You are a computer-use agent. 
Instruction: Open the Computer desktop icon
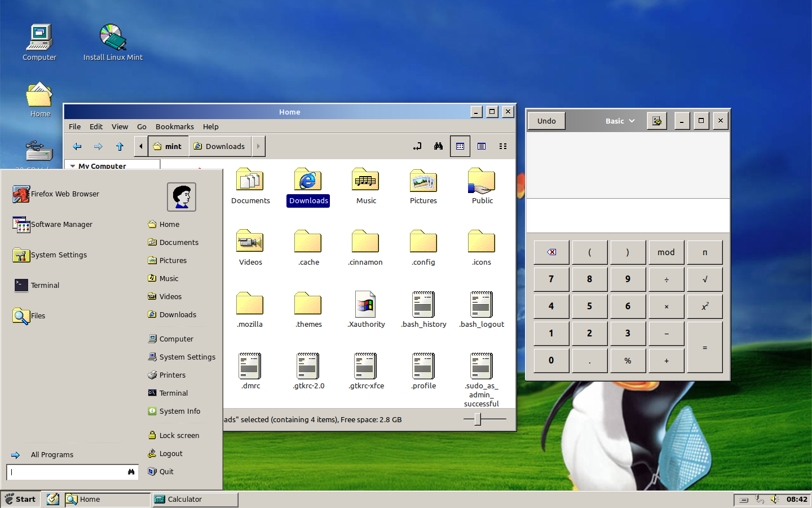click(x=39, y=42)
